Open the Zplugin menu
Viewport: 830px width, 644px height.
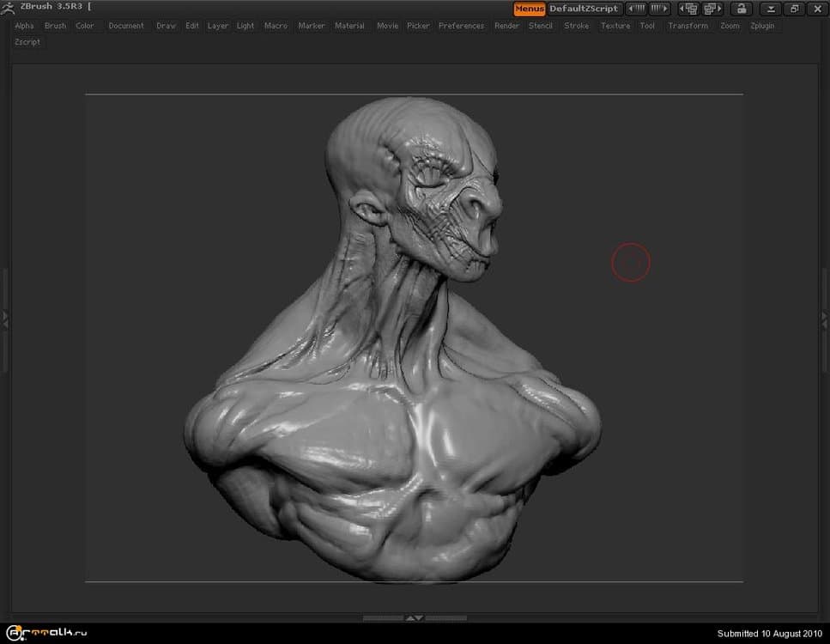tap(761, 26)
